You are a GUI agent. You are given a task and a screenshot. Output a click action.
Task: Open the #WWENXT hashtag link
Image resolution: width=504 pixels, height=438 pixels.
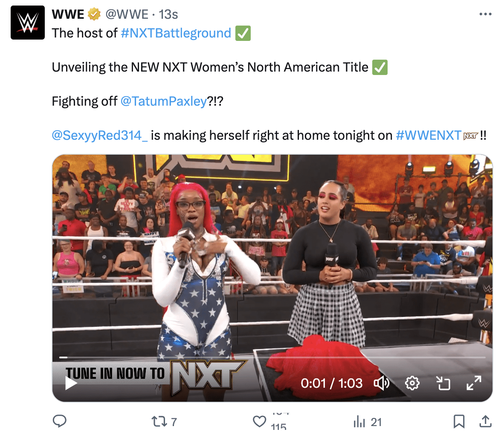pyautogui.click(x=429, y=135)
